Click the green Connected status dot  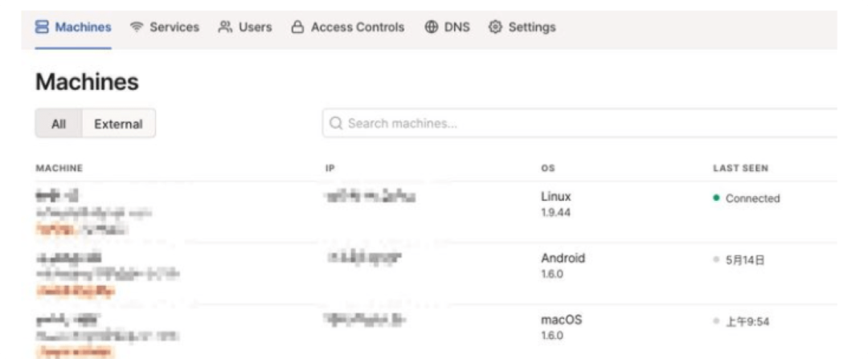(x=716, y=198)
